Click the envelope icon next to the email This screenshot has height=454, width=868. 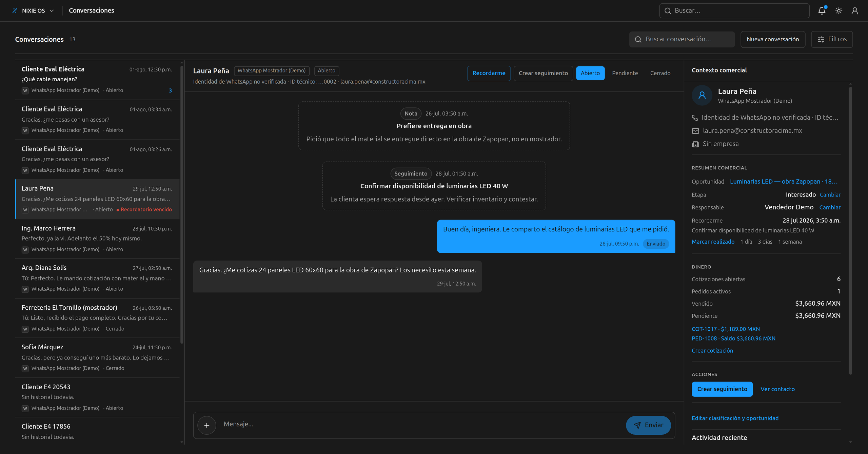point(695,131)
